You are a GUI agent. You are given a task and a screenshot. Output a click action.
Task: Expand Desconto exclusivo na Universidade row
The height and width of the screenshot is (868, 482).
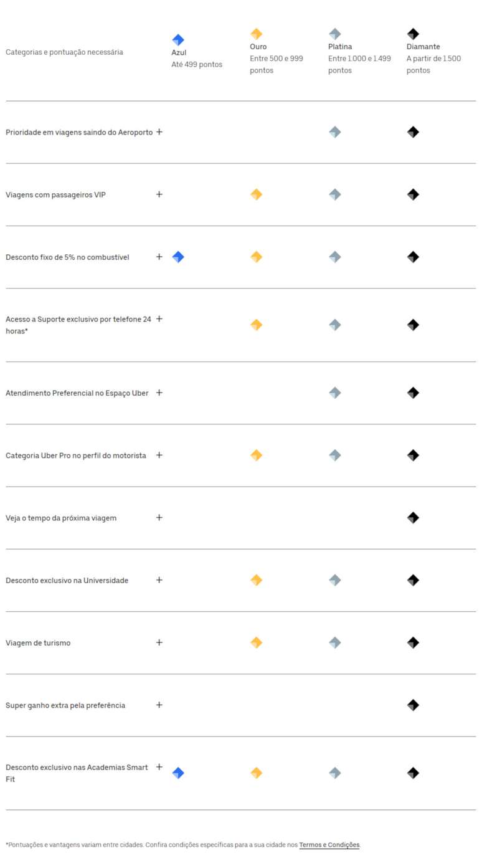pyautogui.click(x=159, y=580)
